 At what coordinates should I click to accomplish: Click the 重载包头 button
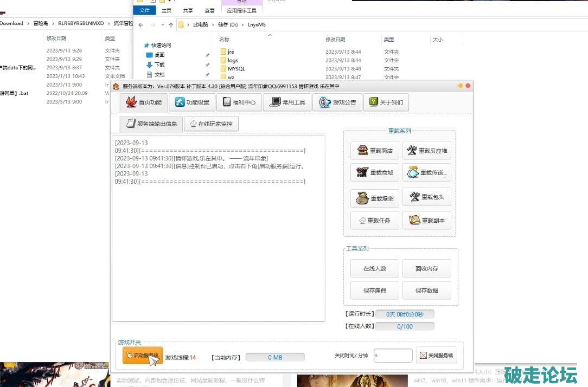(426, 197)
